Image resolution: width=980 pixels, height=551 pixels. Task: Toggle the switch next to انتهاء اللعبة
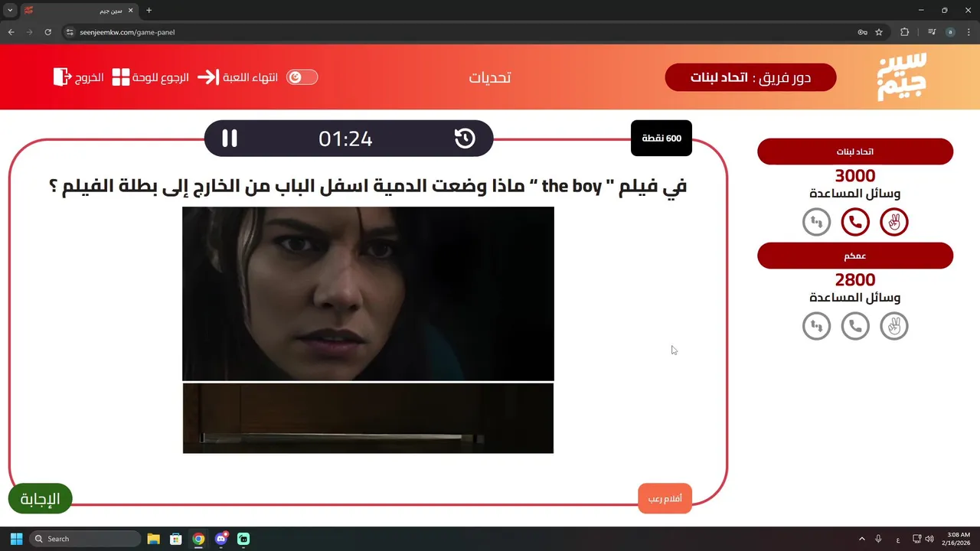(302, 77)
